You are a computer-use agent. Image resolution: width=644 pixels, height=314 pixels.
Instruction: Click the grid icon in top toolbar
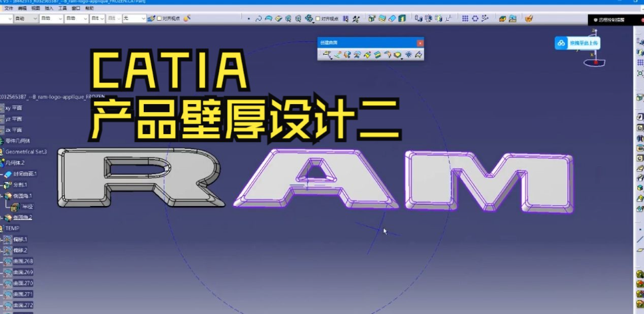465,19
